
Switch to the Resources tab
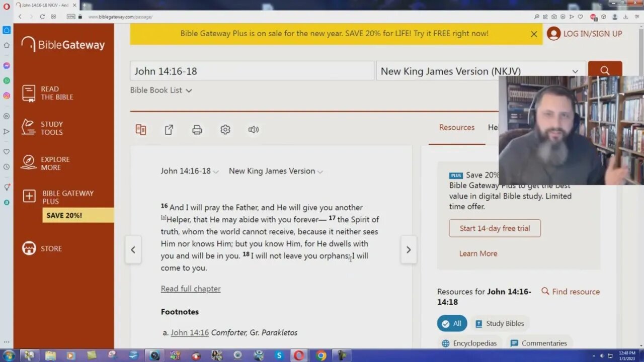click(457, 128)
